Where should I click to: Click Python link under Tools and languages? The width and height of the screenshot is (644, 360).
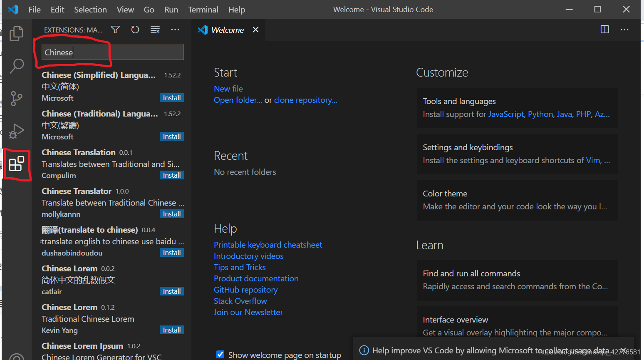[x=540, y=114]
